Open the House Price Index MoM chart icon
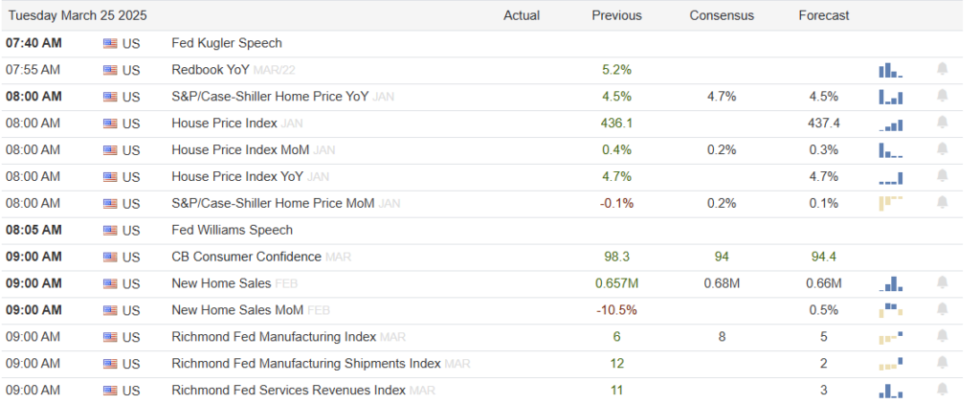Screen dimensions: 980x404 pos(891,150)
